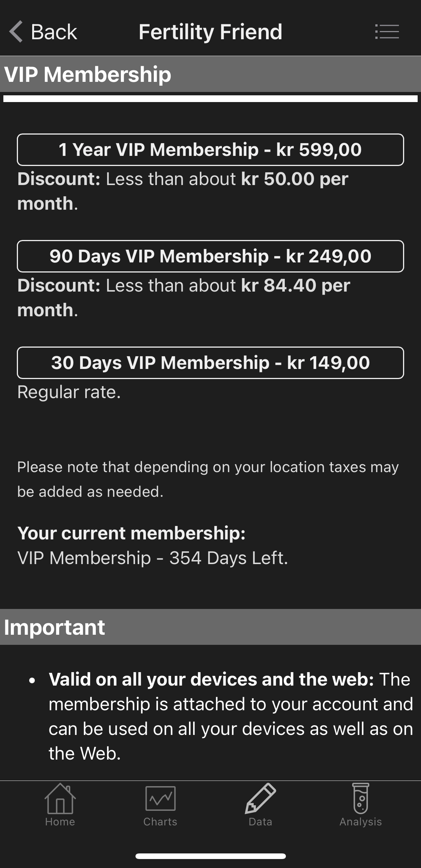Pick 30 Days VIP Membership plan
The image size is (421, 868).
210,363
